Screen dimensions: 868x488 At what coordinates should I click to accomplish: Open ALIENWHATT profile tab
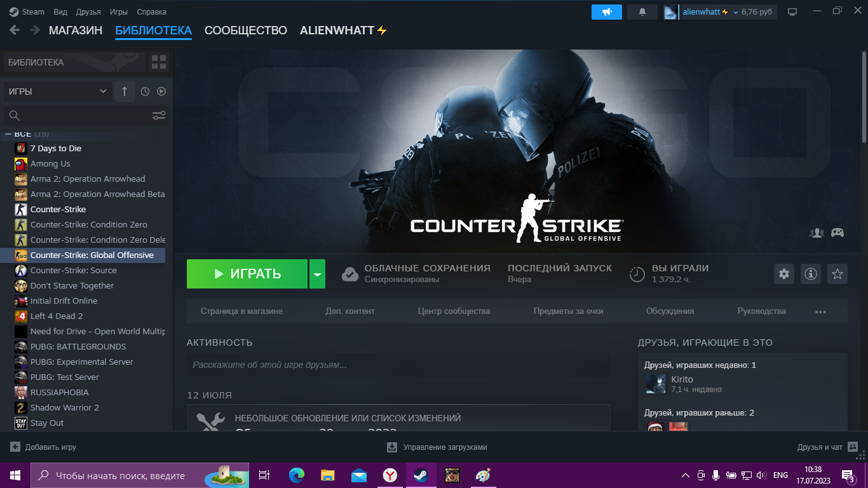pos(344,30)
